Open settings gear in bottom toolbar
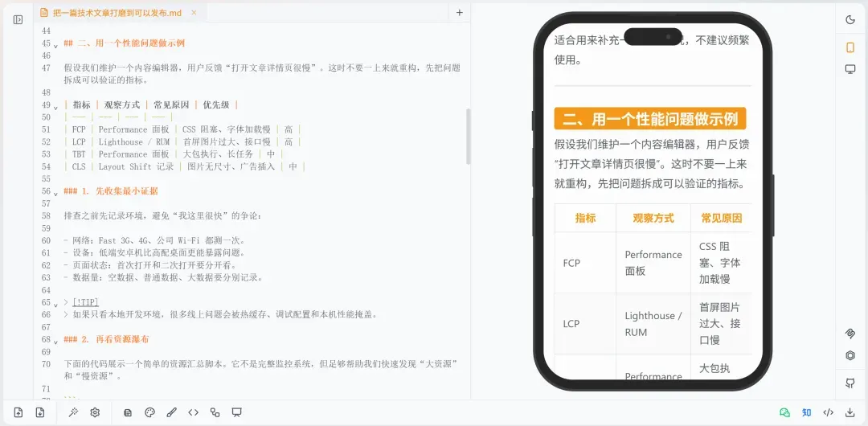868x426 pixels. click(95, 412)
